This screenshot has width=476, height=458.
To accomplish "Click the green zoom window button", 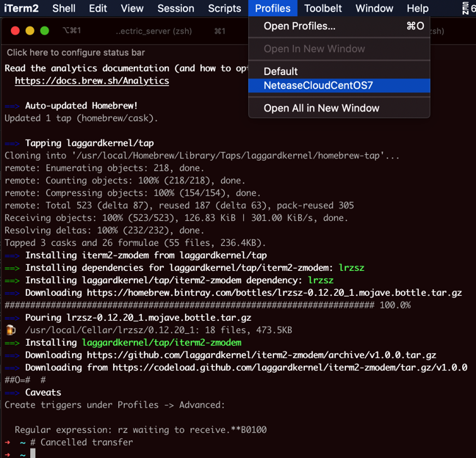I will (45, 31).
